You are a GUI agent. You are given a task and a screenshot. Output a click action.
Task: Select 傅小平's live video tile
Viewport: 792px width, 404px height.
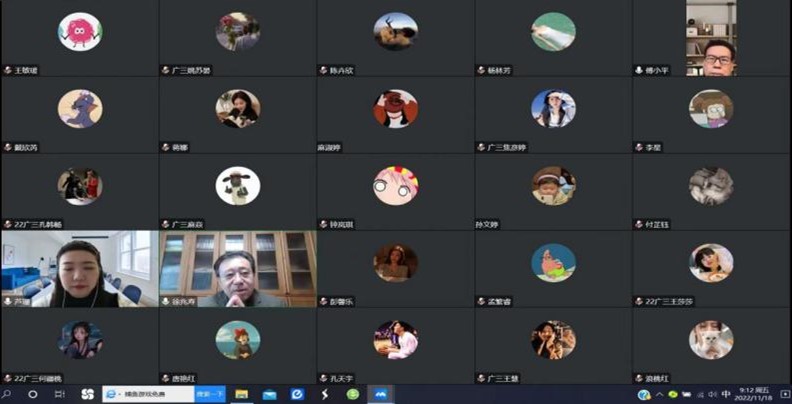click(712, 39)
